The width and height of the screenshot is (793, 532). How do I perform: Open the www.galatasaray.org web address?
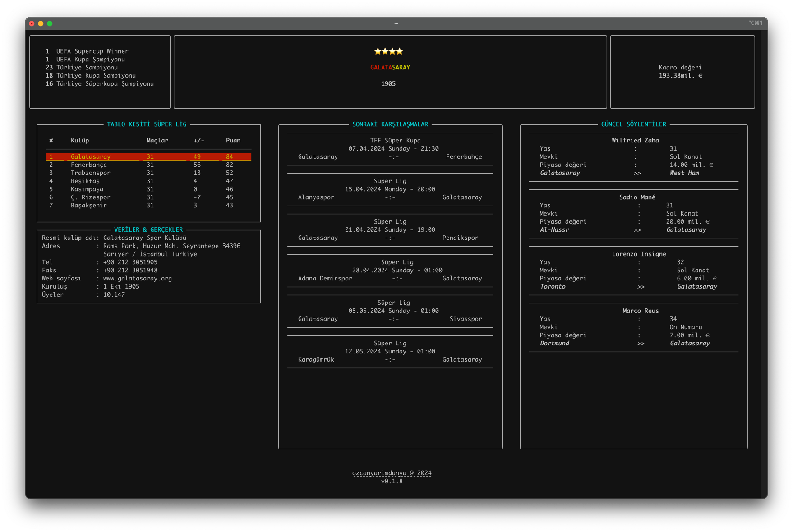click(x=138, y=278)
